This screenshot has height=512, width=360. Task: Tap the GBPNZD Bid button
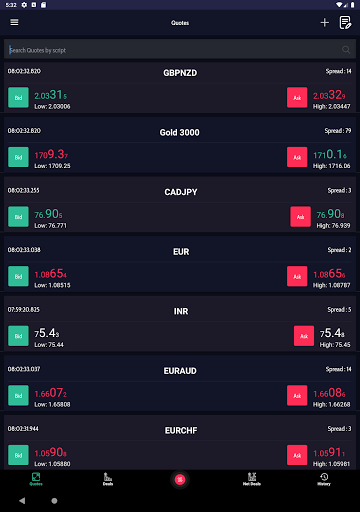pyautogui.click(x=18, y=97)
